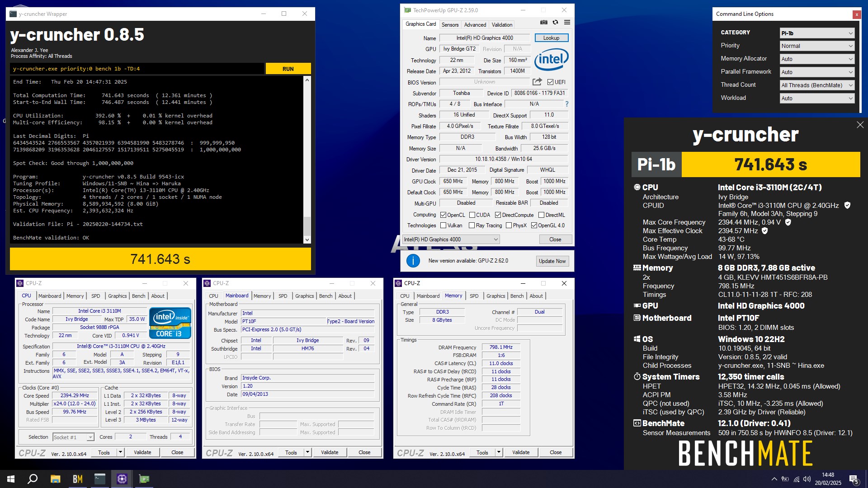Click the Lookup button in GPU-Z
This screenshot has width=868, height=488.
tap(551, 38)
